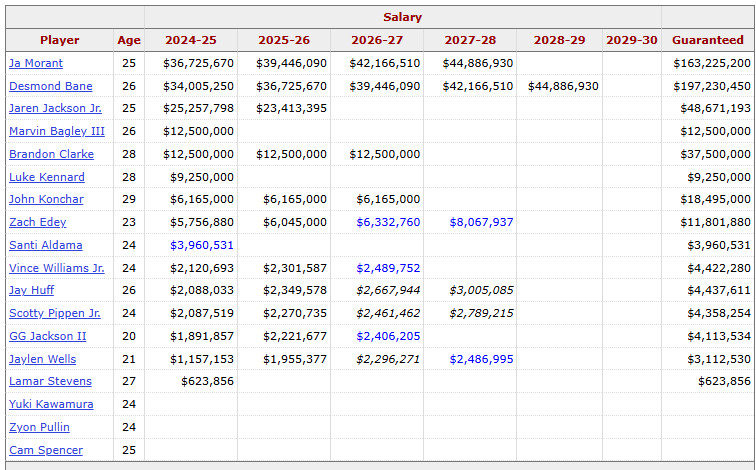
Task: Click the John Konchar link
Action: (x=46, y=199)
